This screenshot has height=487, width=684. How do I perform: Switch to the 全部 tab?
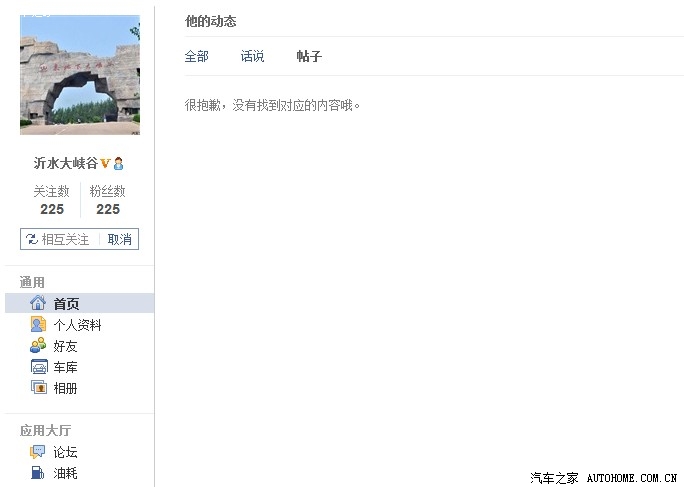coord(197,57)
